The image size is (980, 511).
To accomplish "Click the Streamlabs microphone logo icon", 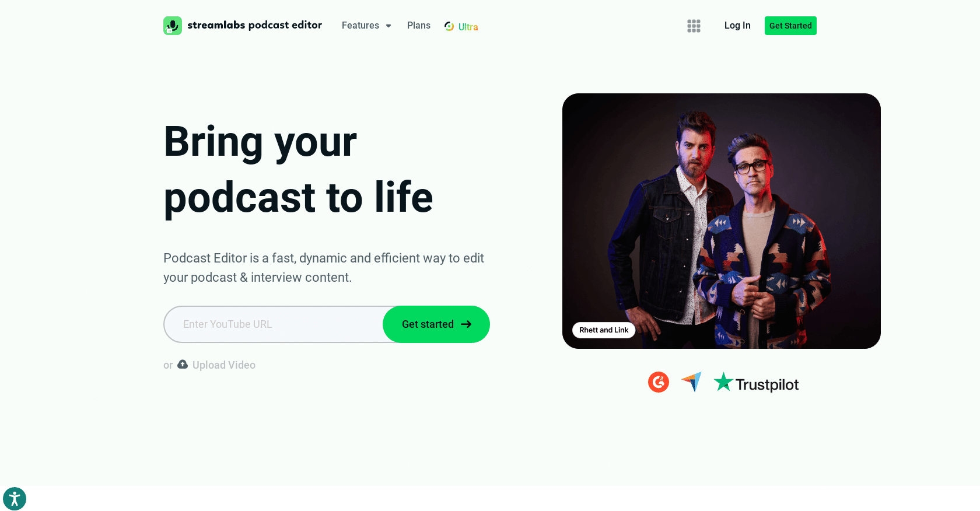I will click(x=173, y=26).
